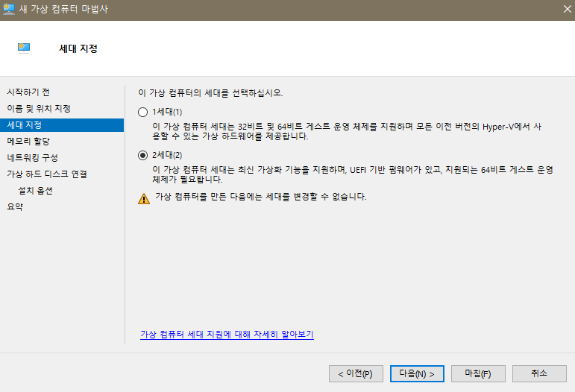Jump to 메모리 할당 step

pos(28,141)
